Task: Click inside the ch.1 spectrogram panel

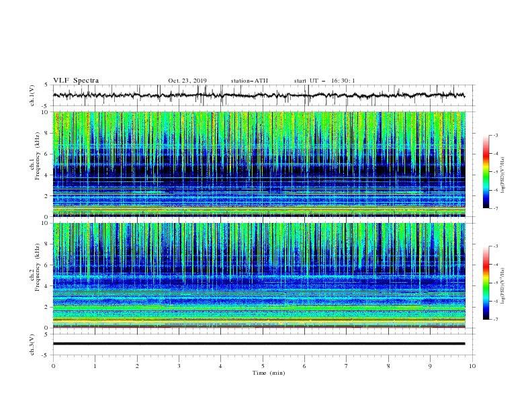Action: point(259,164)
